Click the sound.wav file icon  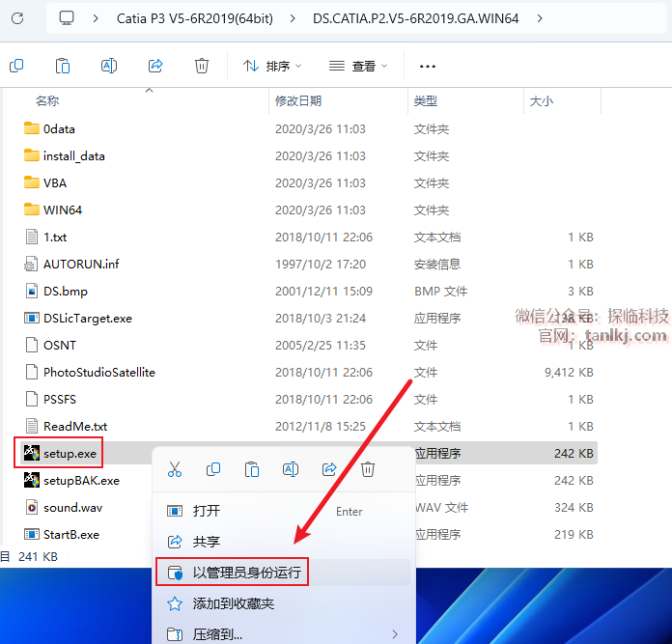coord(31,507)
